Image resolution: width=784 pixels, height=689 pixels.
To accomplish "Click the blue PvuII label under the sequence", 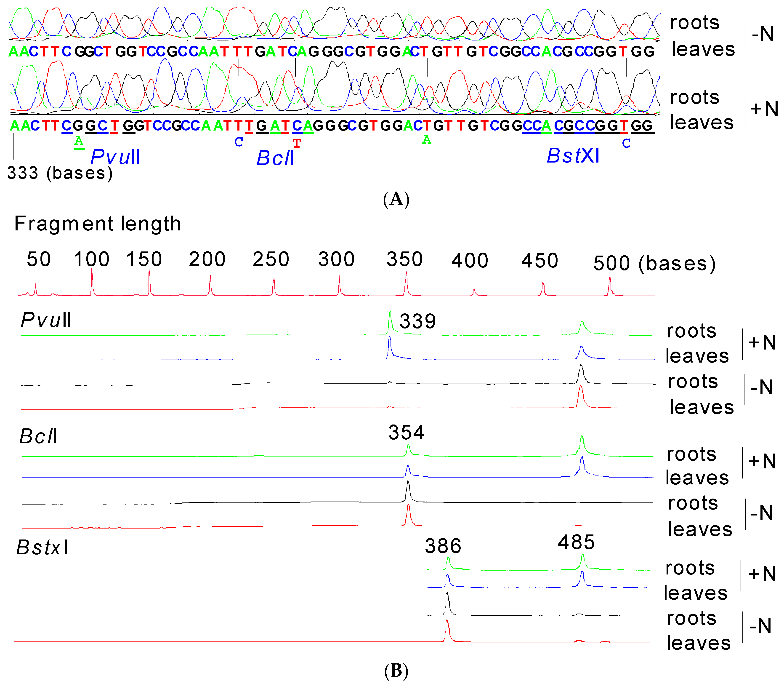I will click(x=115, y=157).
